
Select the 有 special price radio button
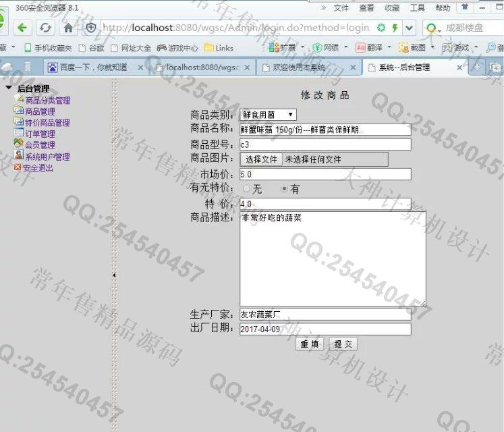pyautogui.click(x=285, y=189)
